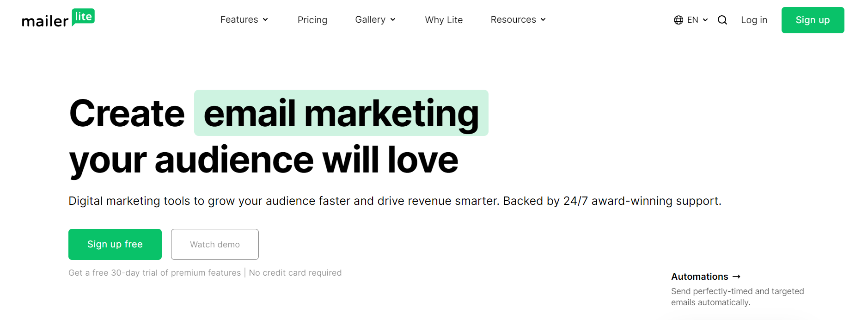This screenshot has width=868, height=320.
Task: Open the search magnifier icon
Action: 722,20
